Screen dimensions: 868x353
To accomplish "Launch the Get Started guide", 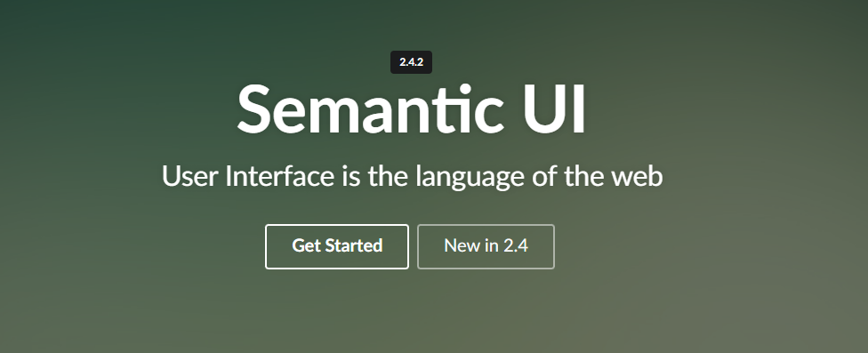I will point(336,246).
